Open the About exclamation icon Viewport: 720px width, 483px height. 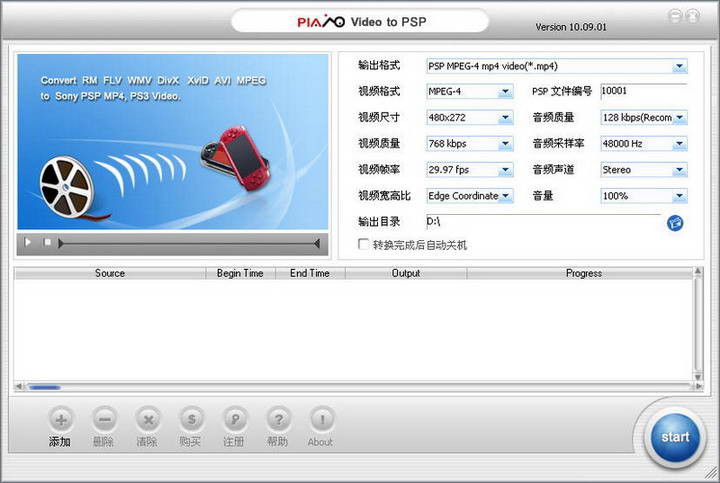pos(322,420)
